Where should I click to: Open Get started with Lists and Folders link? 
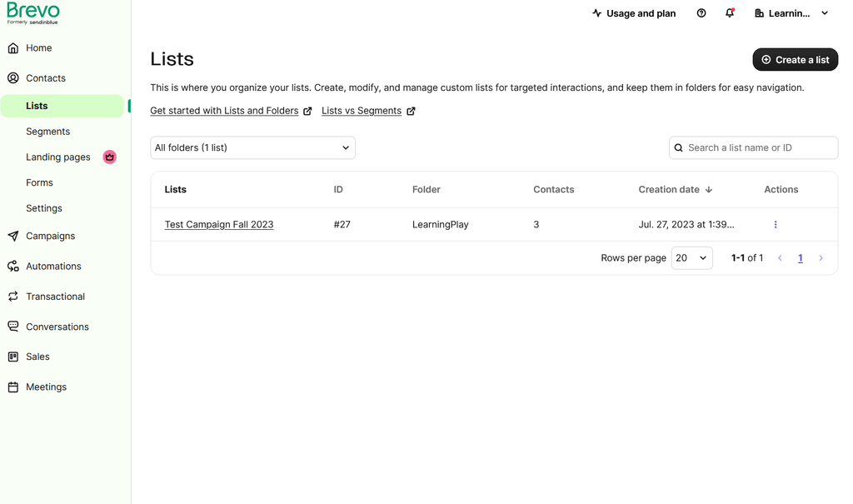[224, 111]
